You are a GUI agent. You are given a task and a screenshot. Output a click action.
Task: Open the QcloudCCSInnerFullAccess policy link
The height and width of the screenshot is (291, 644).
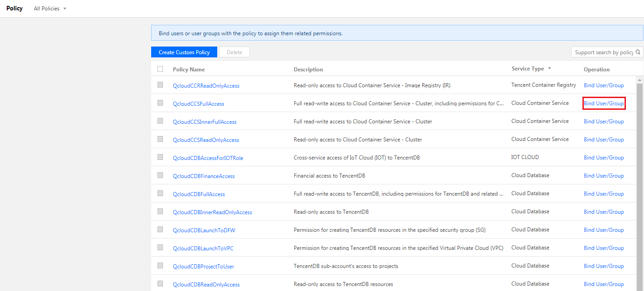coord(205,122)
